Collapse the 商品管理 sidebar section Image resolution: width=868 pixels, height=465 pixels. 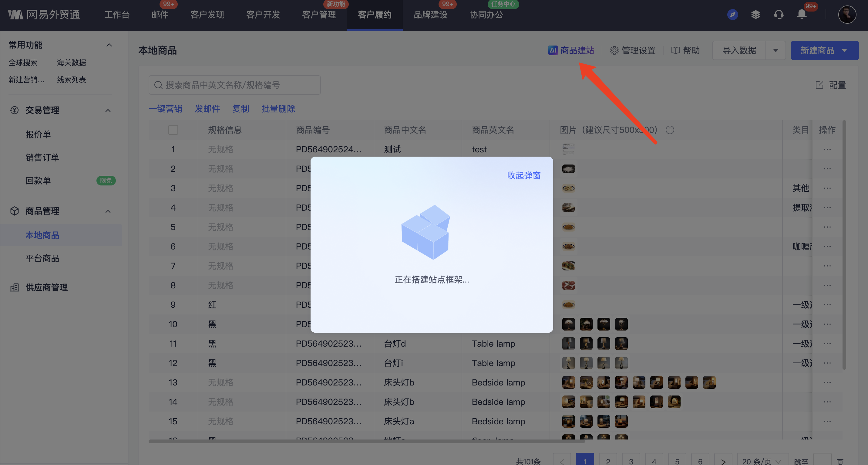pos(108,212)
